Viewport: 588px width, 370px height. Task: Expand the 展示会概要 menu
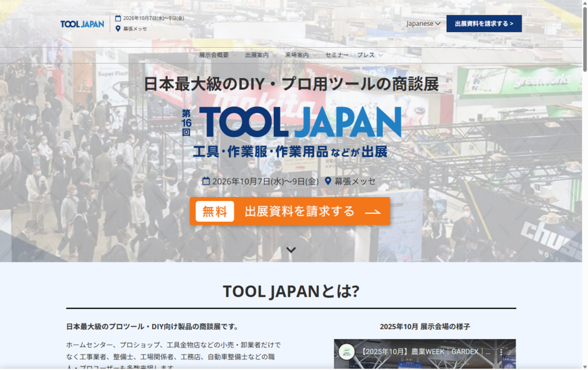(x=216, y=55)
